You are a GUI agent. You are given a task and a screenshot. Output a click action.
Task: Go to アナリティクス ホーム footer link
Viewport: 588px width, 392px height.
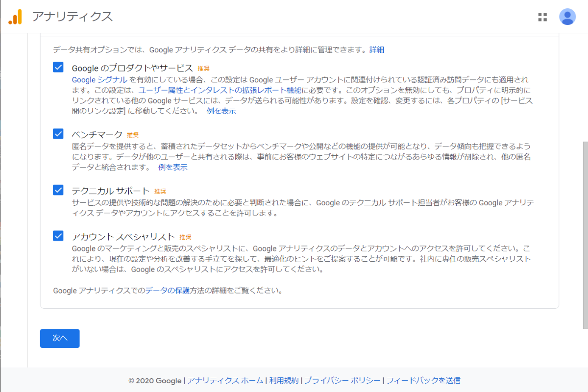coord(226,380)
